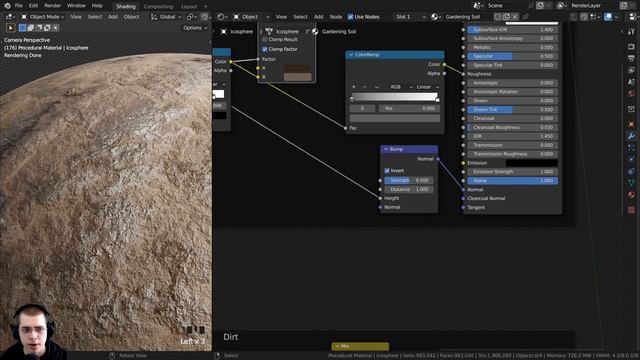Viewport: 640px width, 360px height.
Task: Open the Slot 1 material slot dropdown
Action: (x=410, y=17)
